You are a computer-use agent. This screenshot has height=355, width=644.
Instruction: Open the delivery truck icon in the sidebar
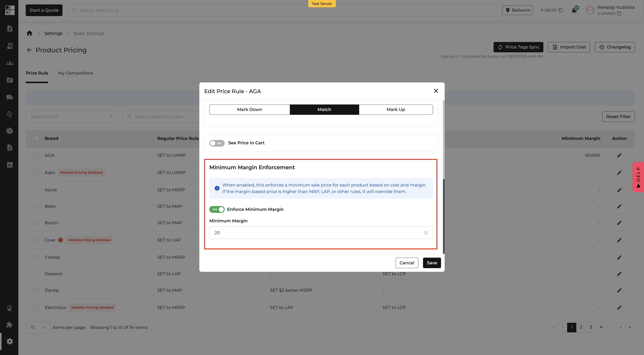point(10,97)
